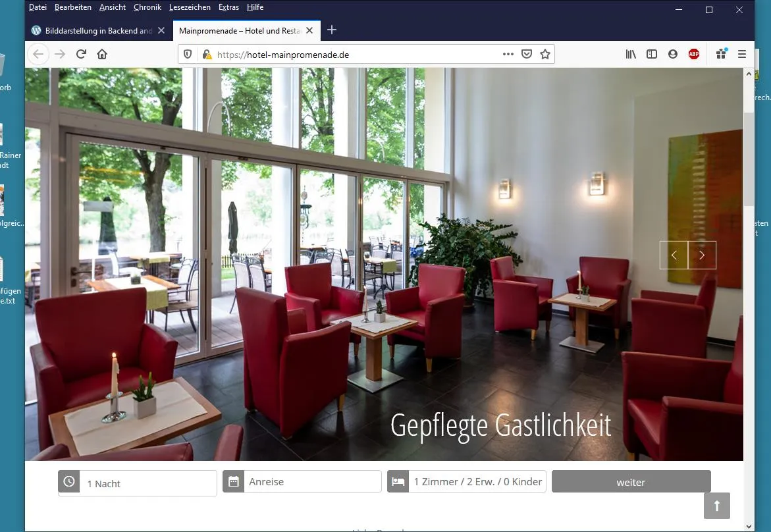Open the Firefox account menu
This screenshot has width=771, height=532.
pyautogui.click(x=673, y=54)
